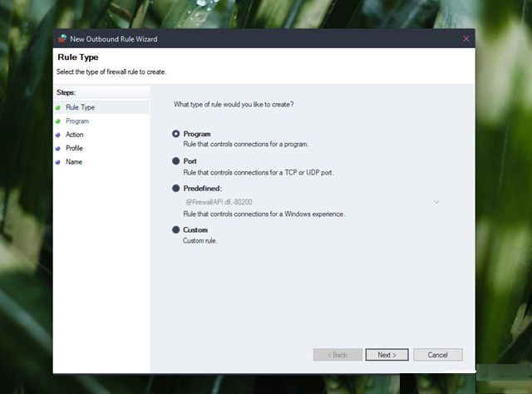The image size is (532, 394).
Task: Click 'What type of rule would you like to create?'
Action: pos(234,105)
